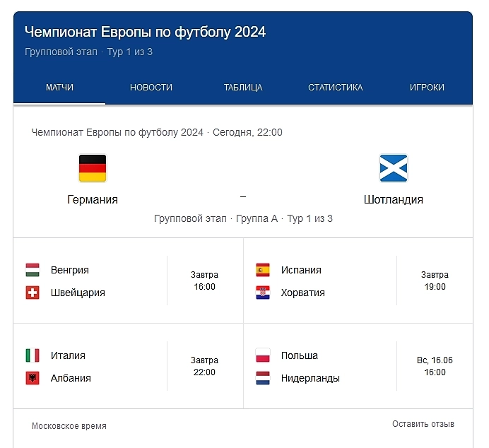Viewport: 489px width, 448px height.
Task: Click the Оставить отзыв link
Action: click(423, 424)
